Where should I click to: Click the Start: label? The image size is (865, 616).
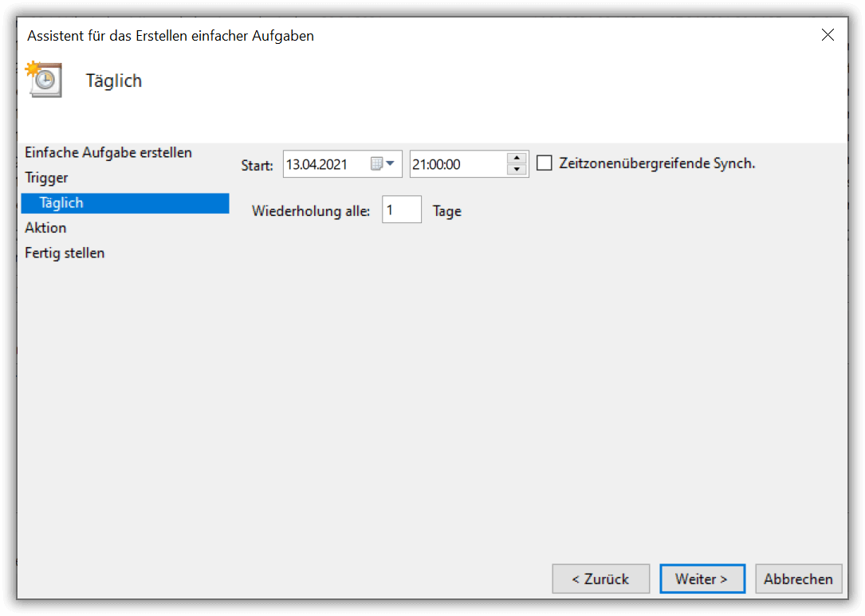pyautogui.click(x=257, y=166)
